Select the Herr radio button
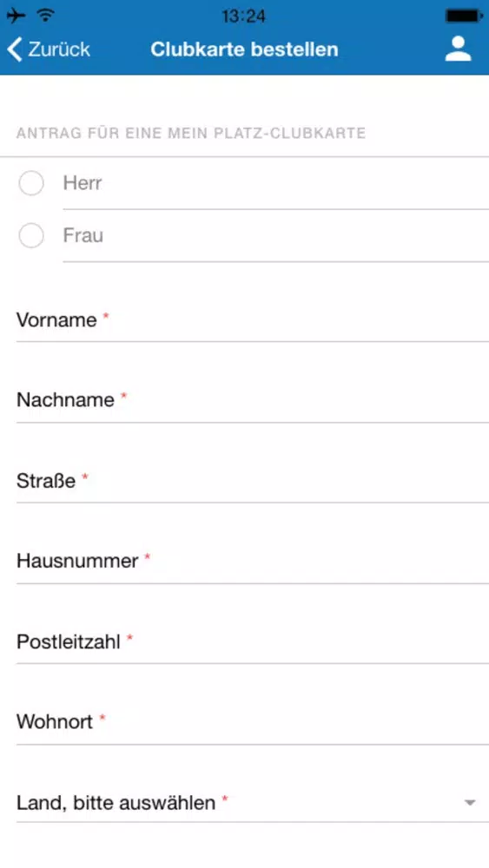 [x=31, y=183]
